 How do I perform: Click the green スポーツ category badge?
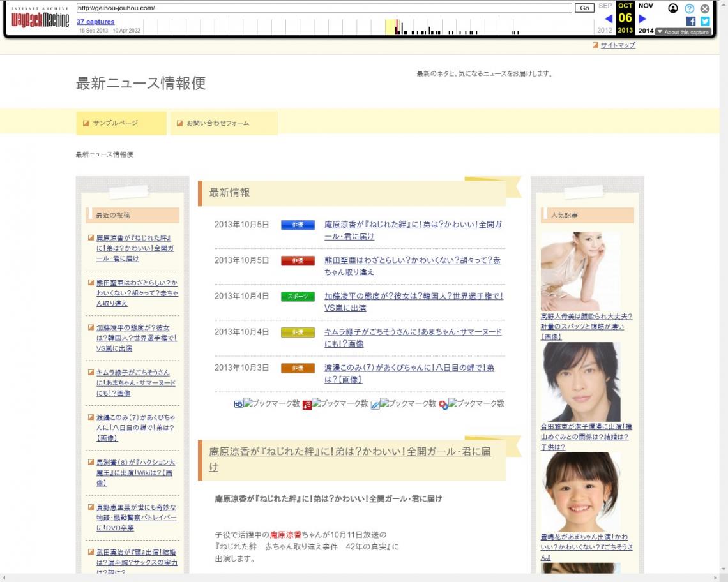(298, 297)
